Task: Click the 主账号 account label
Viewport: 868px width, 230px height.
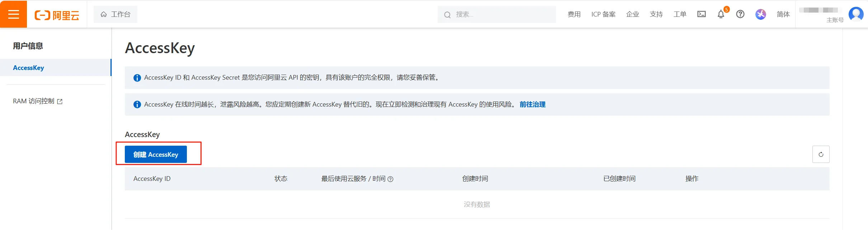Action: (x=835, y=20)
